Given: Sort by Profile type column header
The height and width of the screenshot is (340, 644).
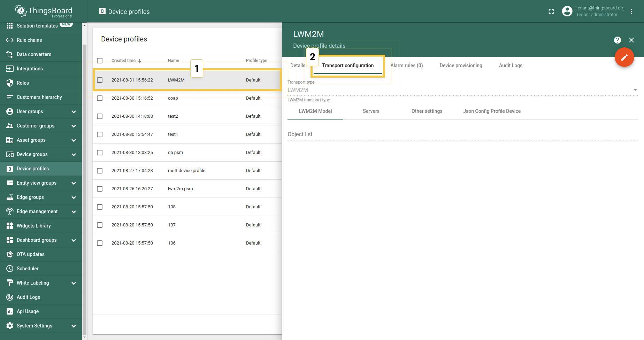Looking at the screenshot, I should [256, 61].
